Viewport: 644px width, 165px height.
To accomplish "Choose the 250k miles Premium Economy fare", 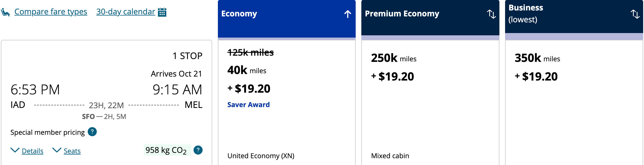I will click(430, 68).
